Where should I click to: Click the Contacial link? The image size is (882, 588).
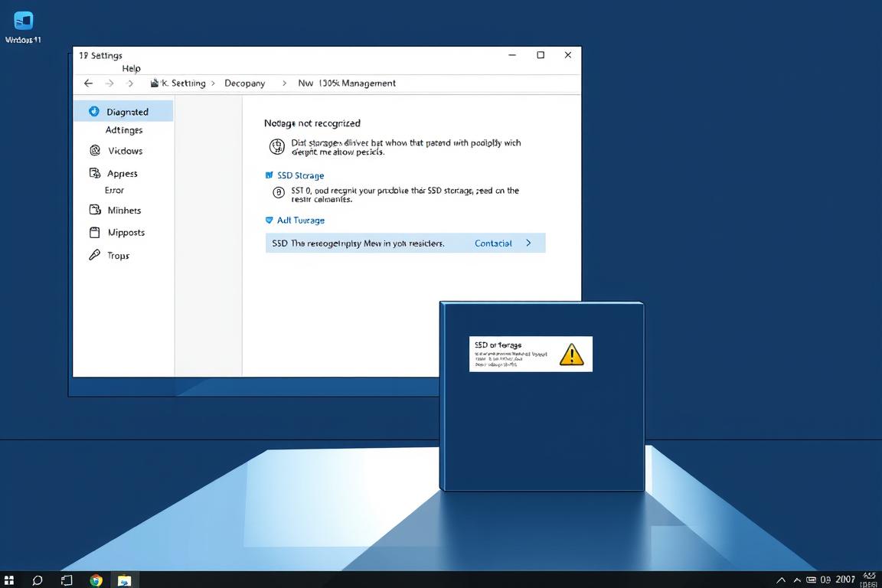493,243
